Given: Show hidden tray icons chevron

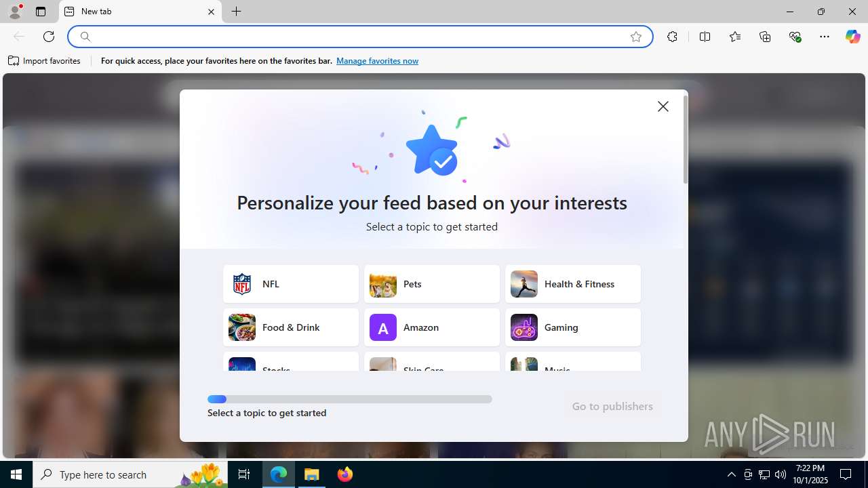Looking at the screenshot, I should 731,474.
